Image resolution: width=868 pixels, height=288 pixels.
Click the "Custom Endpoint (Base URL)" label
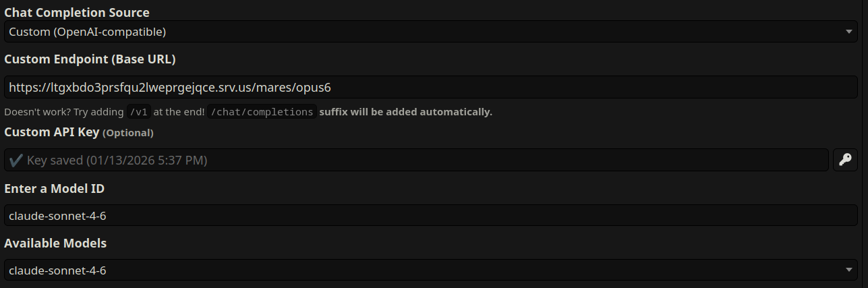[x=90, y=59]
